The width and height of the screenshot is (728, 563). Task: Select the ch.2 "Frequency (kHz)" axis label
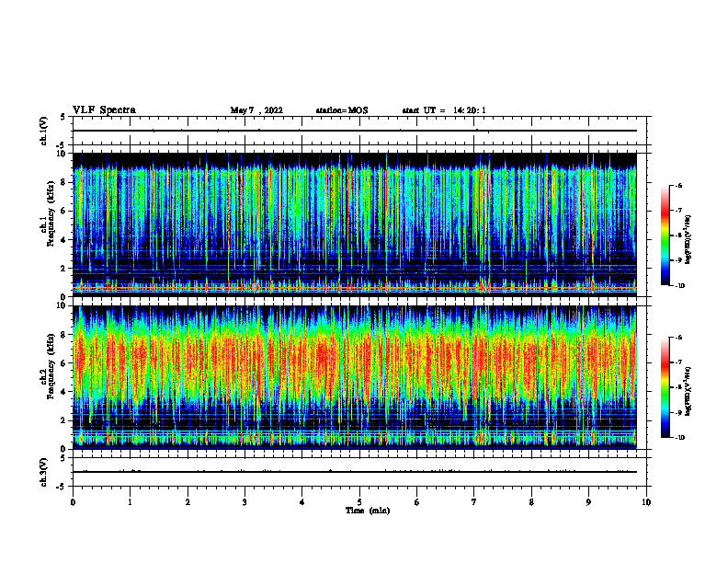click(51, 366)
